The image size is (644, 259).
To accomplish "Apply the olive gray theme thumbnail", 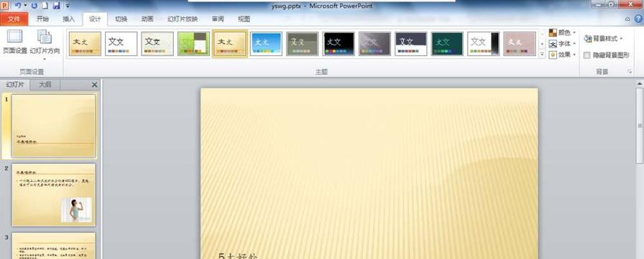I will coord(303,44).
